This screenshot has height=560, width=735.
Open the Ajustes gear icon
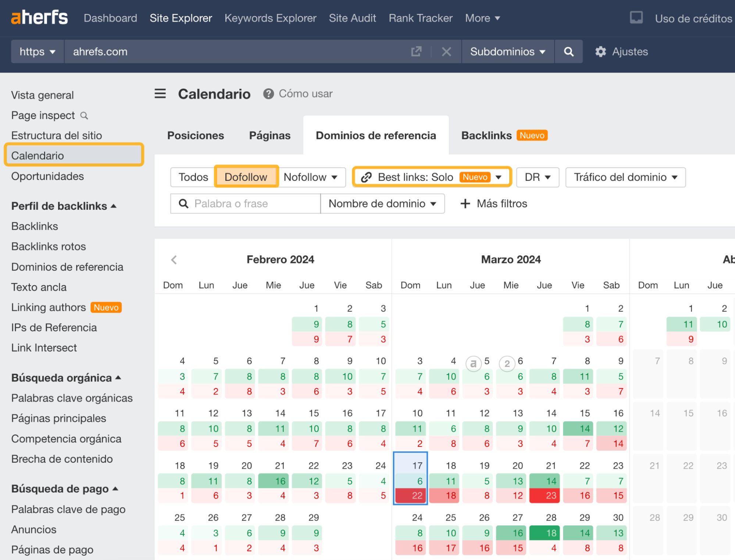click(601, 51)
